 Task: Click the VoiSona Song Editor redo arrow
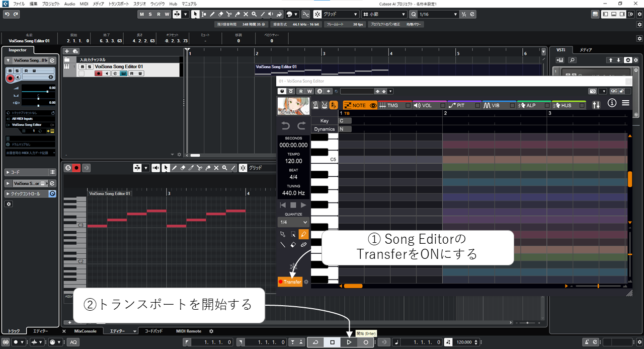coord(302,126)
